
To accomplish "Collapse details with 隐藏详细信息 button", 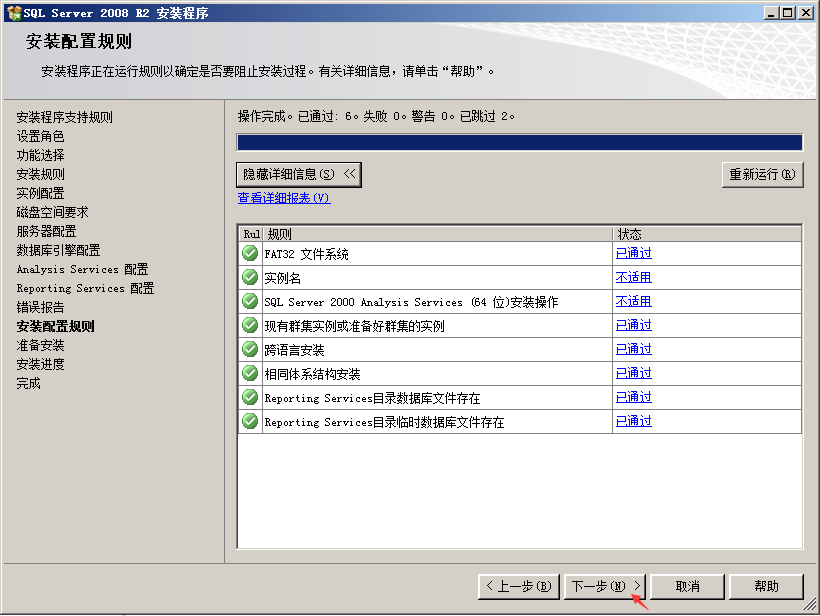I will [x=299, y=174].
